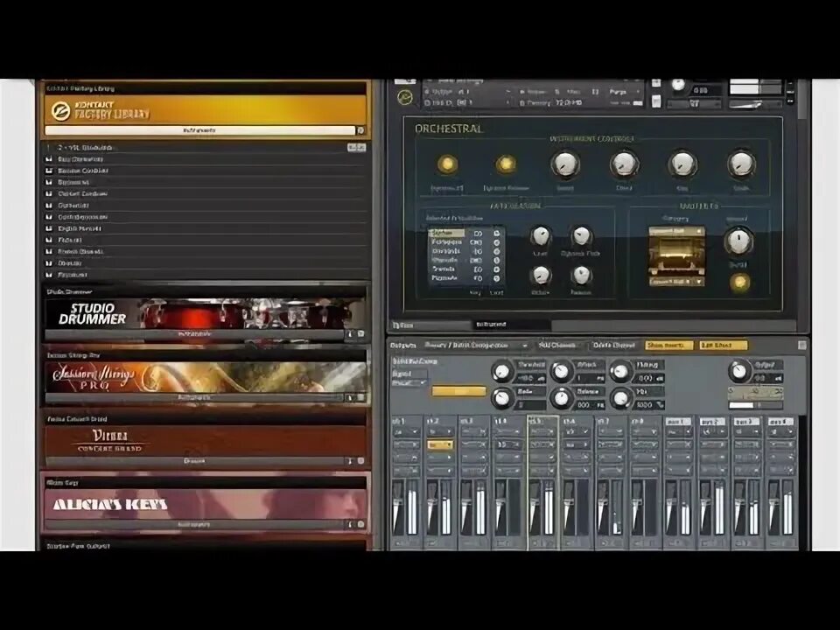Viewport: 840px width, 630px height.
Task: Open the Studio Drummer Instruments tab bar
Action: coord(194,334)
